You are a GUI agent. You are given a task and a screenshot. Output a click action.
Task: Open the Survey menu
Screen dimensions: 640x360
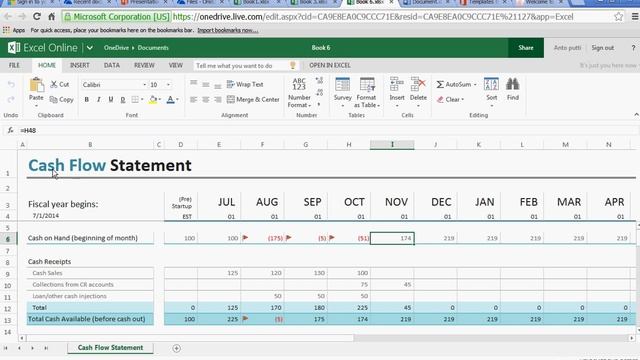342,93
